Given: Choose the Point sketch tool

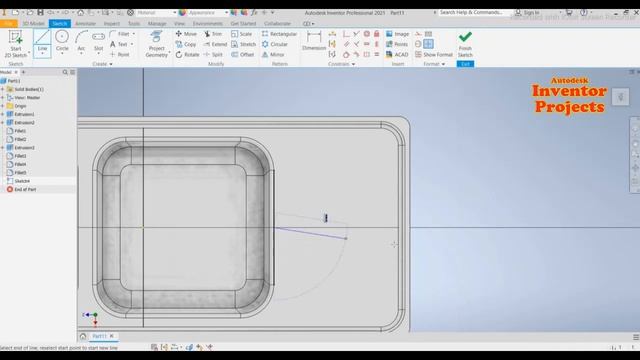Looking at the screenshot, I should coord(120,54).
